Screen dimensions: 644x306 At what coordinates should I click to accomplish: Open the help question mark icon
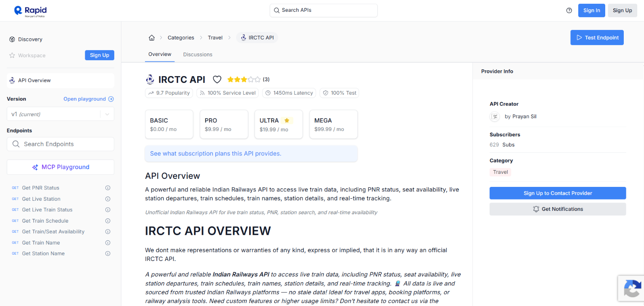569,11
